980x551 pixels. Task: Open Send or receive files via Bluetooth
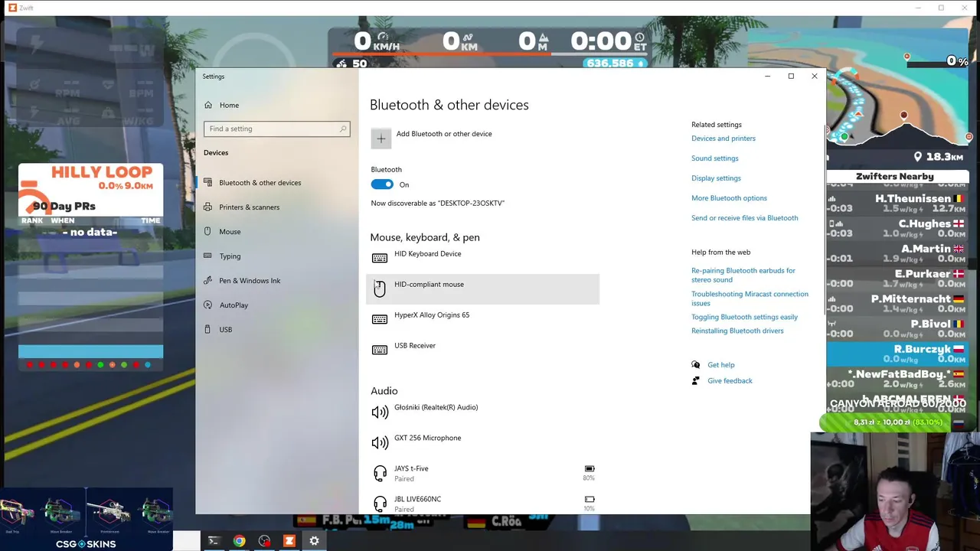(x=744, y=218)
